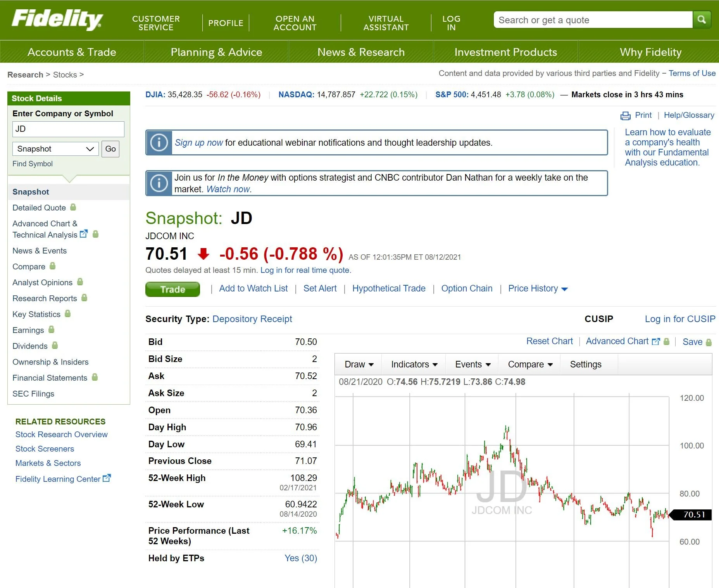Open Ownership & Insiders sidebar link
This screenshot has height=588, width=719.
[x=50, y=362]
